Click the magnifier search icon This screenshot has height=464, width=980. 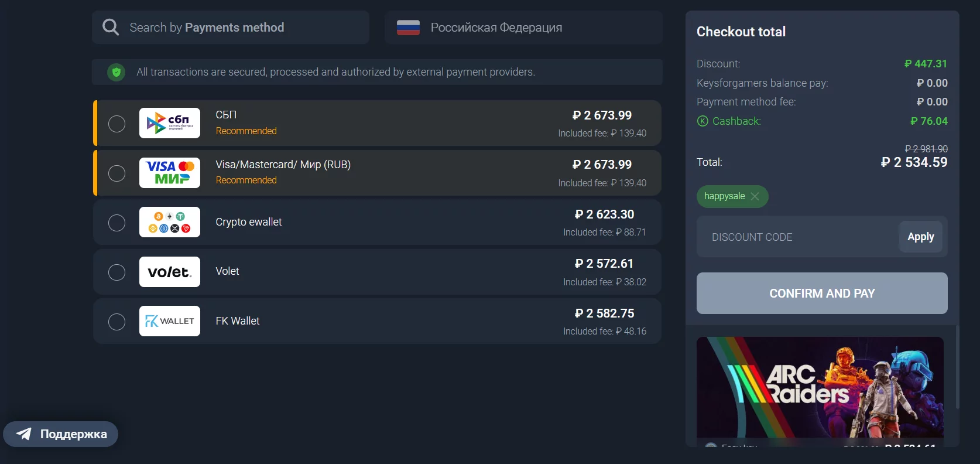click(111, 27)
